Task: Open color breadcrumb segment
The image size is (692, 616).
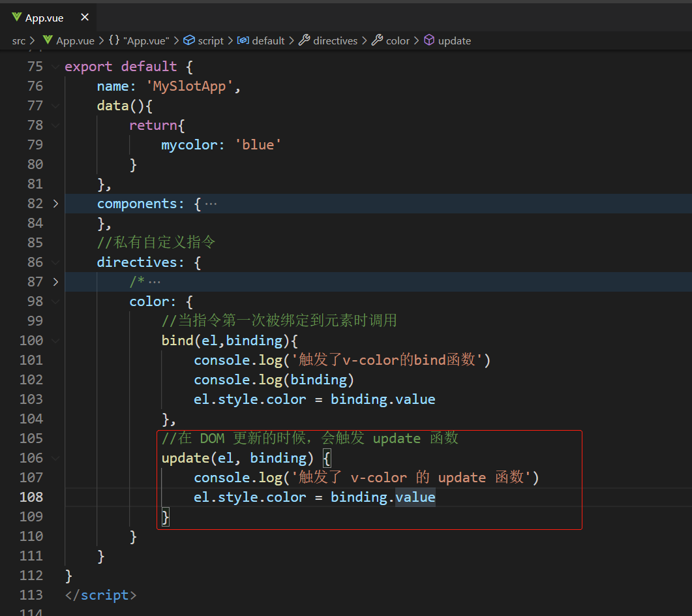Action: [398, 40]
